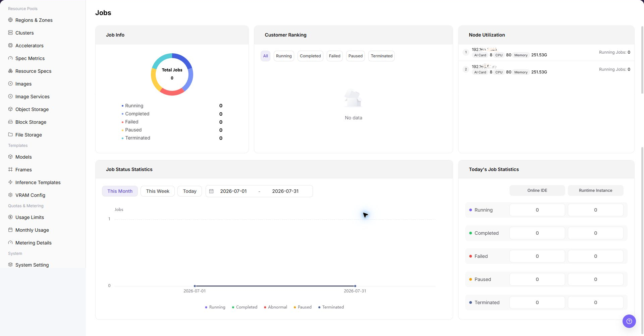The width and height of the screenshot is (644, 336).
Task: Filter Customer Ranking by Running
Action: pos(284,56)
